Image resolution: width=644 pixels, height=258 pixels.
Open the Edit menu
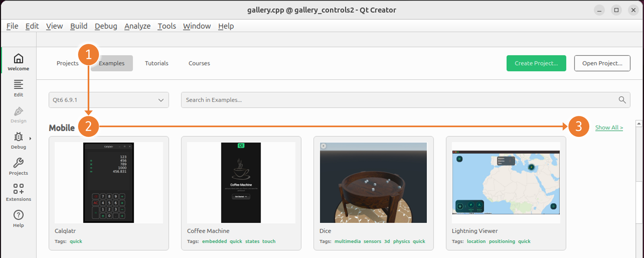coord(32,26)
